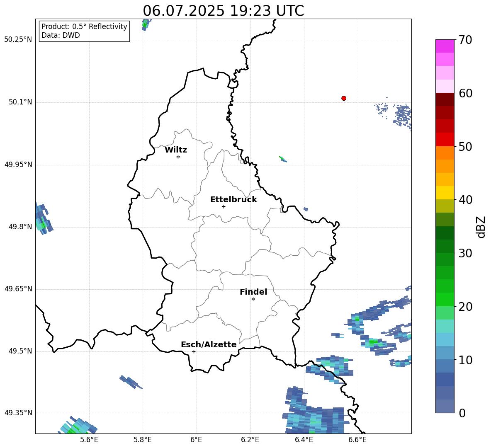Click the bright green colorbar segment at 20
The image size is (491, 448).
click(x=445, y=299)
